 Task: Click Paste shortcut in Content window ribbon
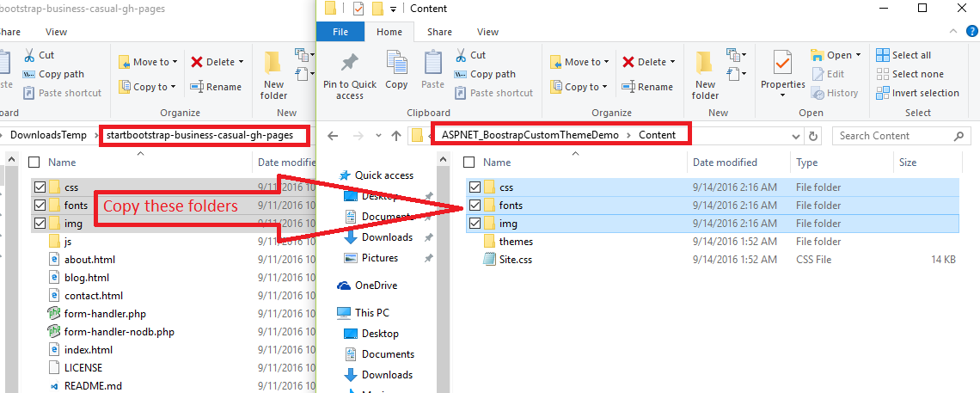point(493,93)
